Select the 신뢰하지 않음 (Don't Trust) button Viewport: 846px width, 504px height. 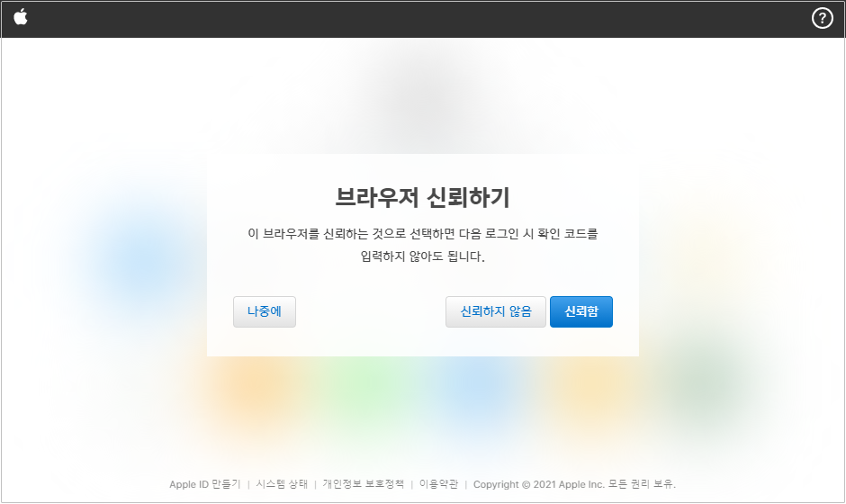click(x=495, y=311)
